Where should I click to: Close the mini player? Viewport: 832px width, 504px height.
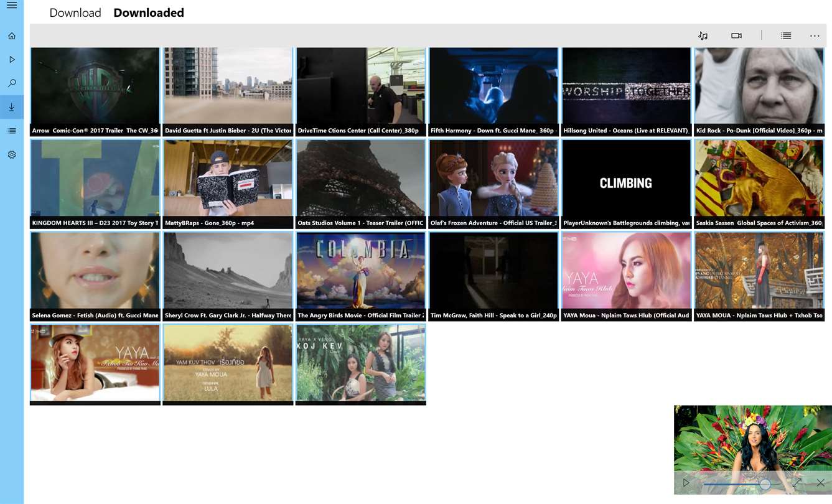coord(820,482)
